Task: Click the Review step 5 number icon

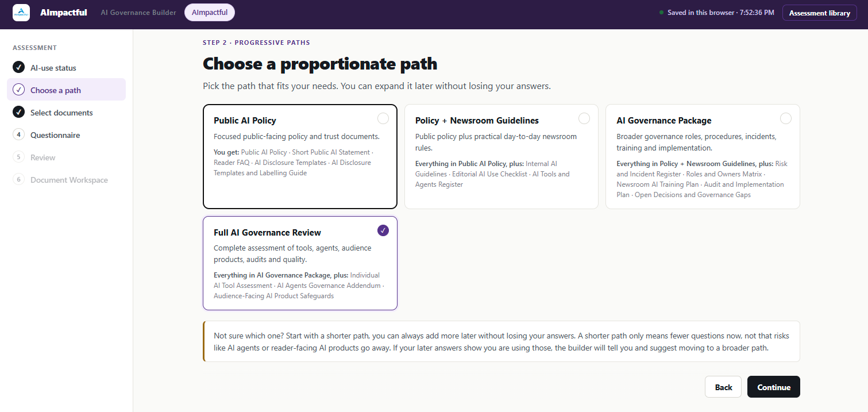Action: (18, 157)
